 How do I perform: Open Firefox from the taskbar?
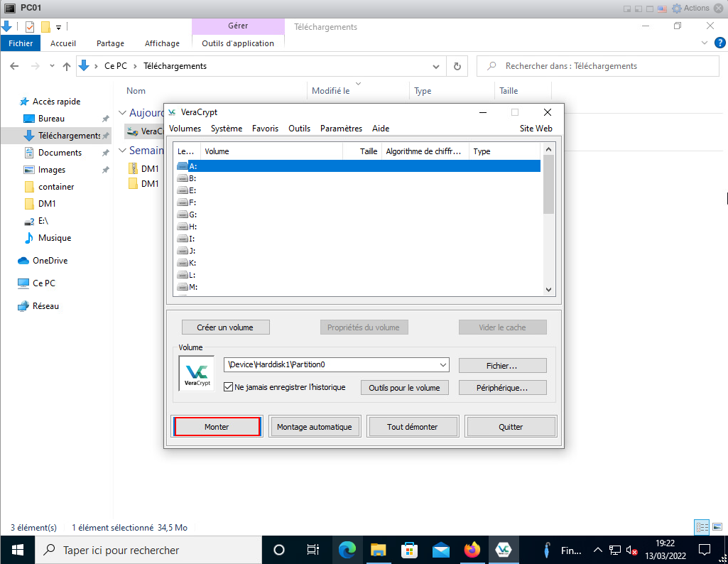[472, 550]
